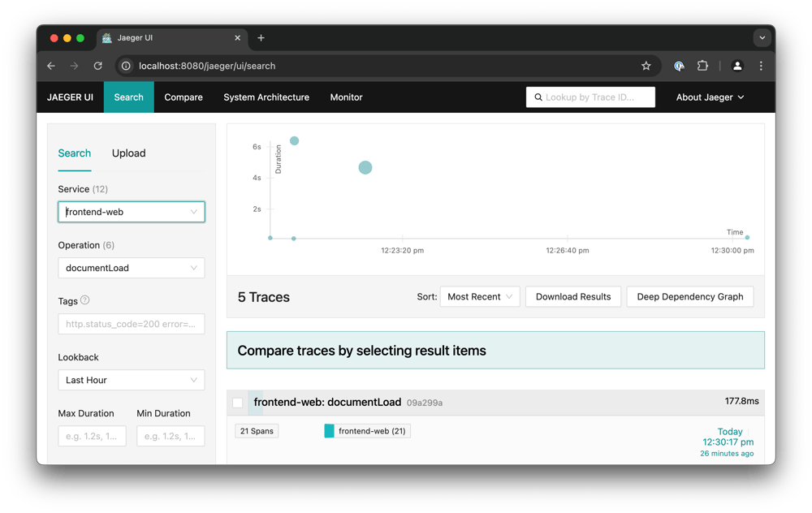Click the 177.8ms duration value
The height and width of the screenshot is (513, 812).
[x=741, y=401]
